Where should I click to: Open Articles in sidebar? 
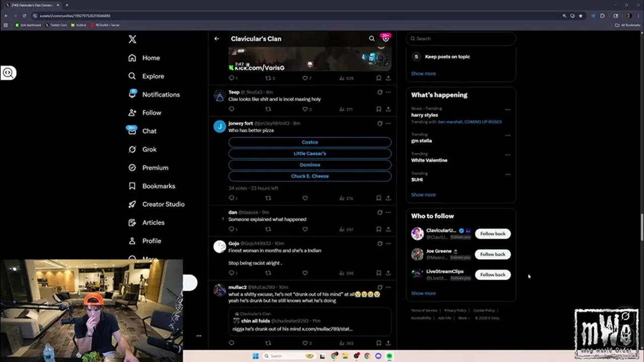point(146,222)
